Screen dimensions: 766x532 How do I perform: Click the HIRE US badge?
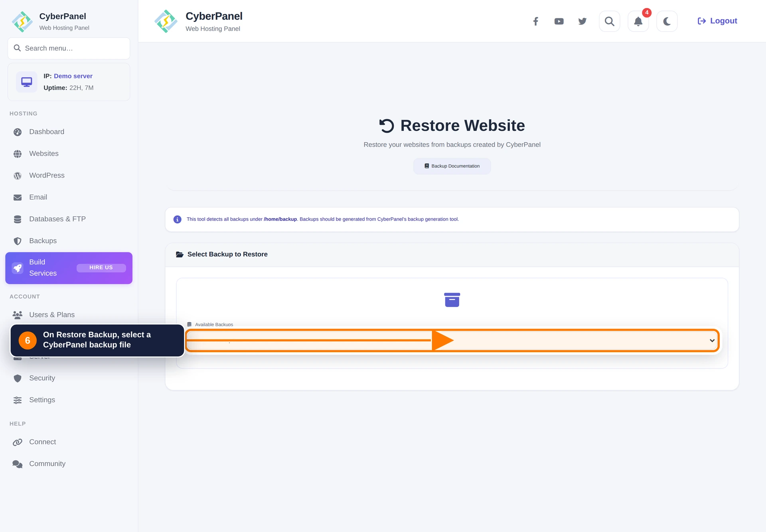pyautogui.click(x=101, y=268)
